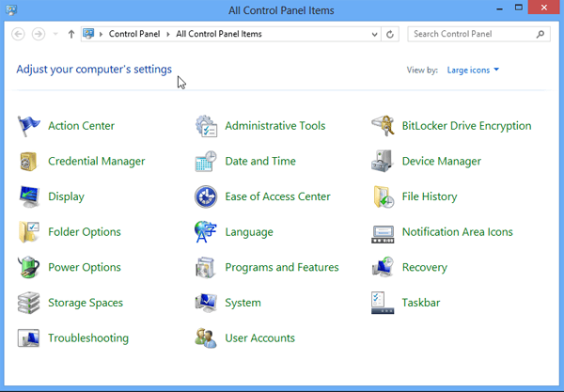
Task: Click the Device Manager icon
Action: coord(382,161)
